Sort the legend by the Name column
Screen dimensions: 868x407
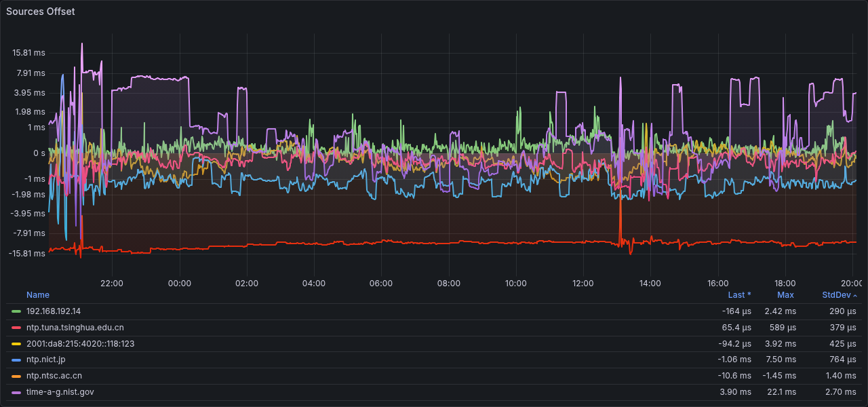38,295
